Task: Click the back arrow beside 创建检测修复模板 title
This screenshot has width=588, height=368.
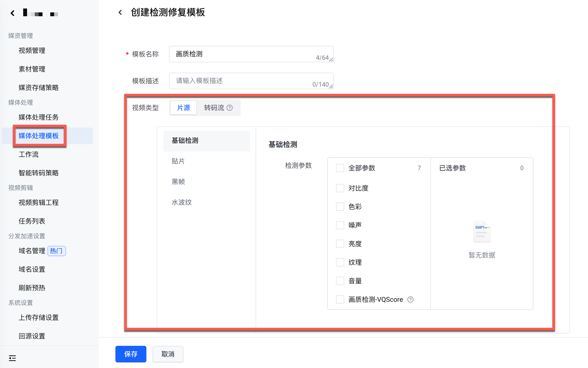Action: (x=120, y=12)
